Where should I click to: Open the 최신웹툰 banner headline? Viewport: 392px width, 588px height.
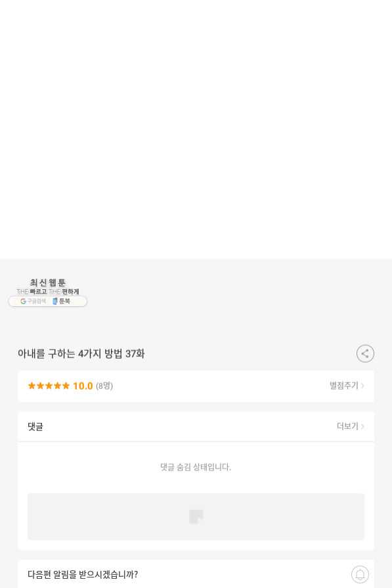(x=47, y=283)
